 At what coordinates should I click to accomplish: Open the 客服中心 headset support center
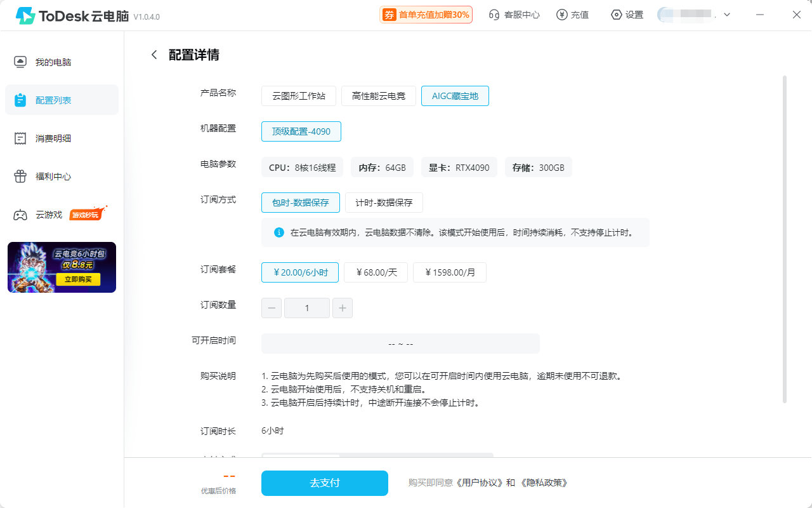(x=514, y=14)
